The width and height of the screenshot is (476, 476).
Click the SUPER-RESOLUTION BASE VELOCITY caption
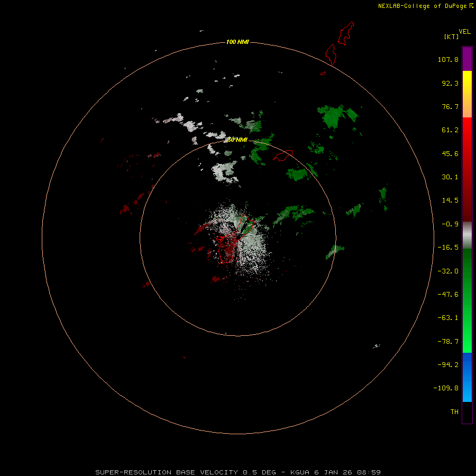(167, 472)
